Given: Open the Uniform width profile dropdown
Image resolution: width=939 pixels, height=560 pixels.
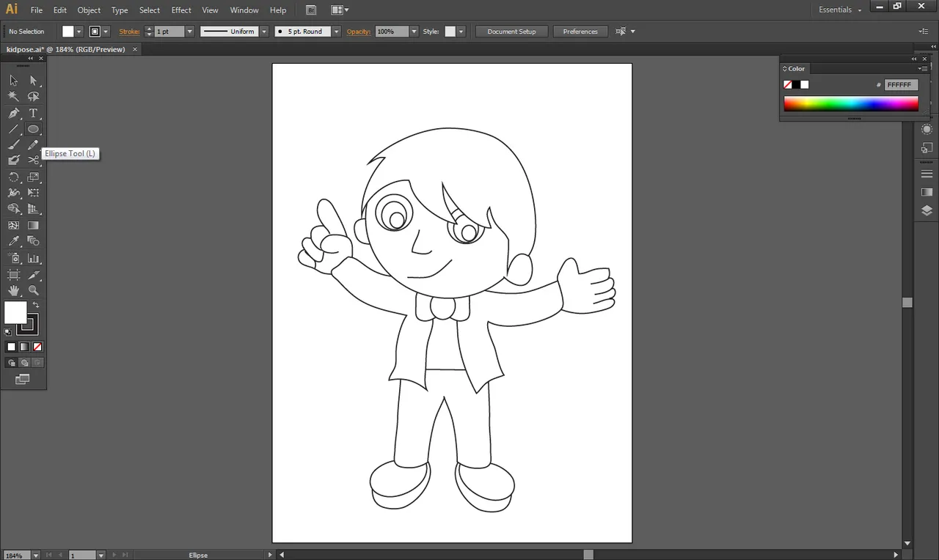Looking at the screenshot, I should [264, 32].
